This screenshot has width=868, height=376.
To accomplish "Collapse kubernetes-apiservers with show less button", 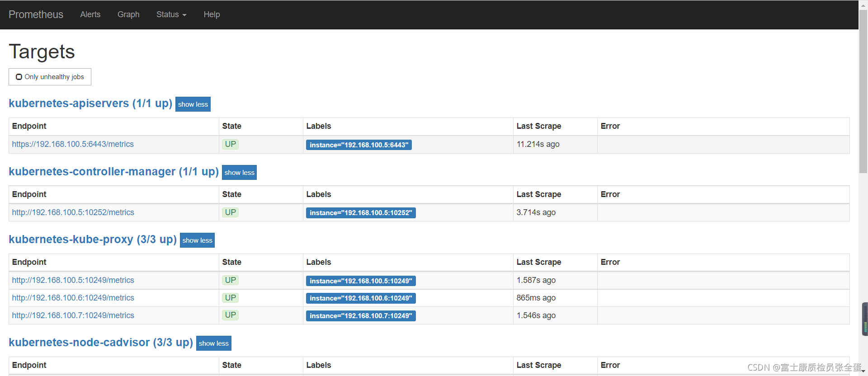I will [x=193, y=104].
